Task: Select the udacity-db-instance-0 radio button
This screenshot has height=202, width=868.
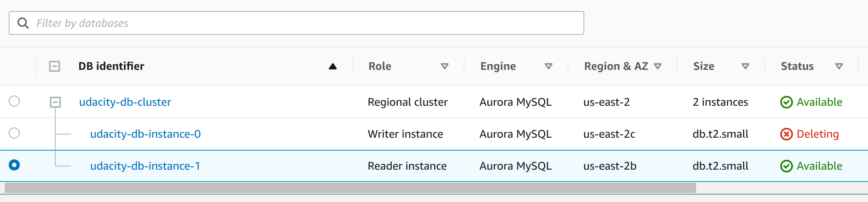Action: [x=14, y=133]
